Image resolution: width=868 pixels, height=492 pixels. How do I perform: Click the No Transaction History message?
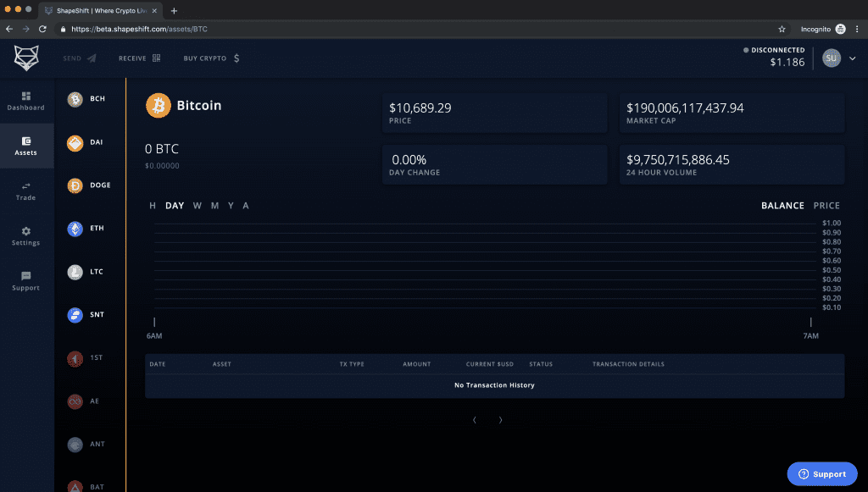coord(494,385)
